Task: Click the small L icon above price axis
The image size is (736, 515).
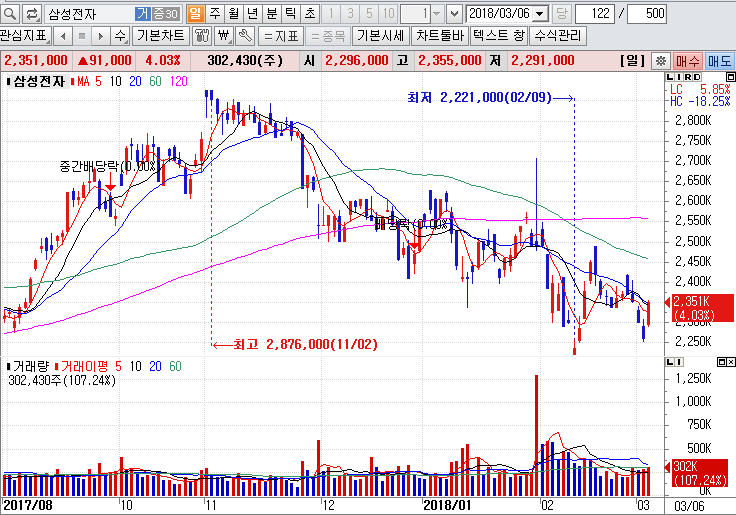Action: 671,76
